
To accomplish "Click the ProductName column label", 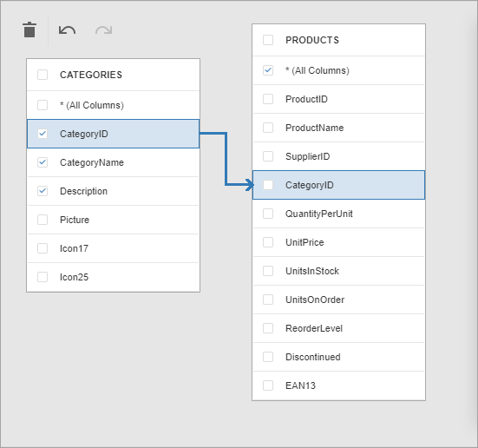I will (315, 128).
